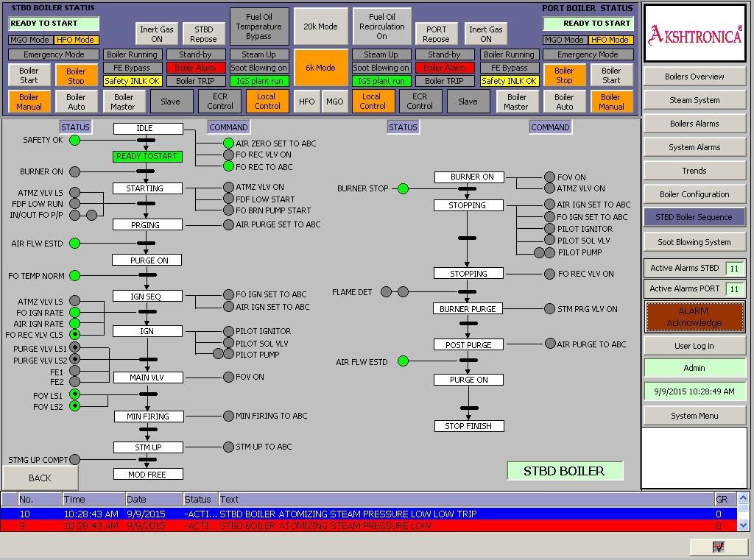Open the User Log in dialog
Viewport: 754px width, 560px height.
click(693, 345)
